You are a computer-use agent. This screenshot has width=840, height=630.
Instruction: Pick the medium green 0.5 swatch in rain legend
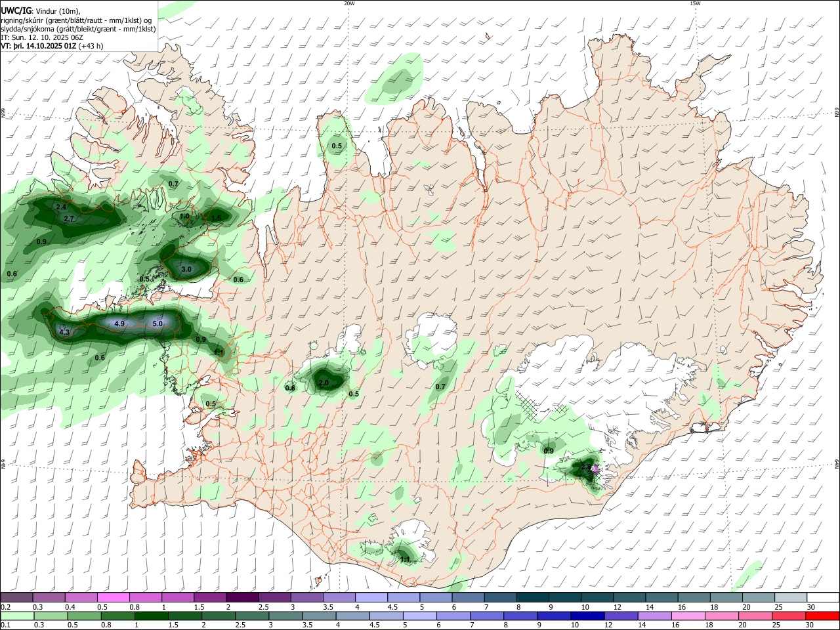point(85,616)
